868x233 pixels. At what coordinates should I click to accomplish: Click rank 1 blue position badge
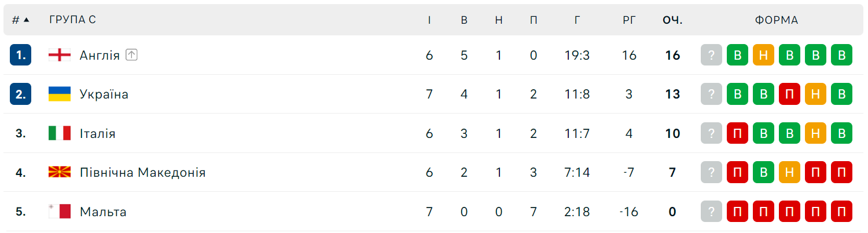(20, 55)
